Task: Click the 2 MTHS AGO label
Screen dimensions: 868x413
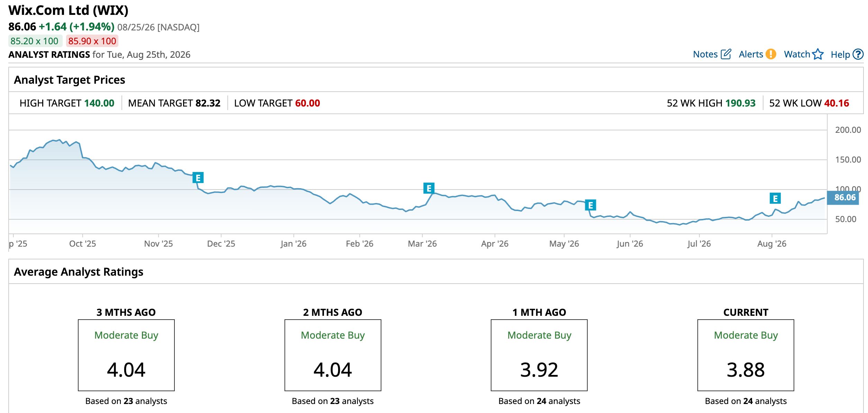Action: click(333, 312)
